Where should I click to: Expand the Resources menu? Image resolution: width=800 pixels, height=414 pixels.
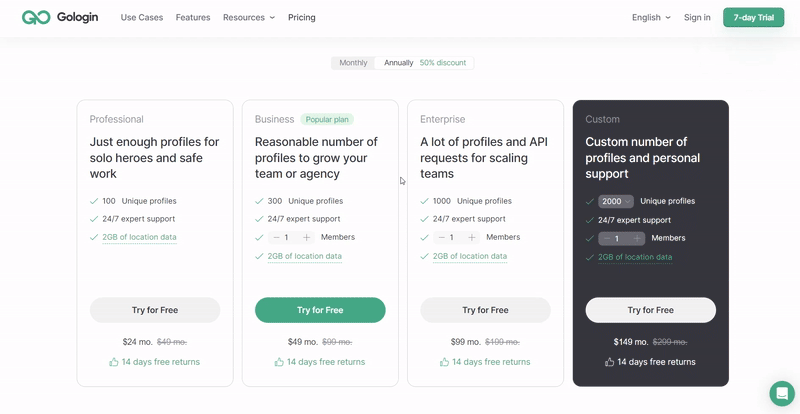pyautogui.click(x=249, y=17)
